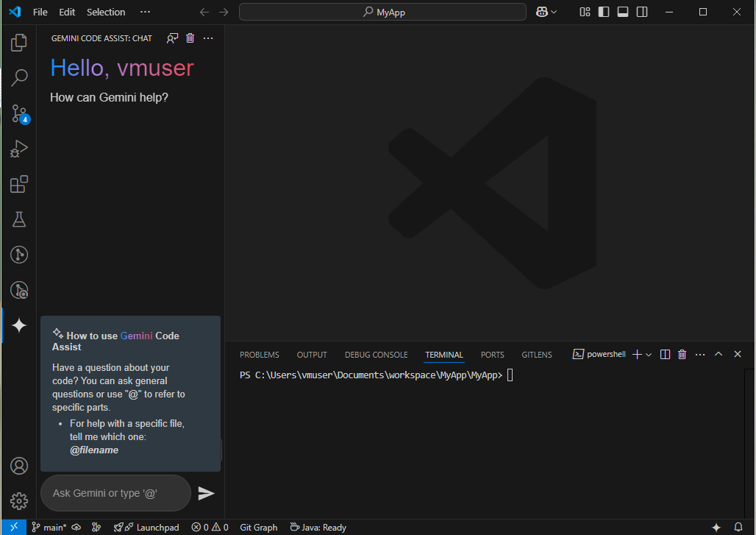Switch to the Output tab

click(x=312, y=355)
